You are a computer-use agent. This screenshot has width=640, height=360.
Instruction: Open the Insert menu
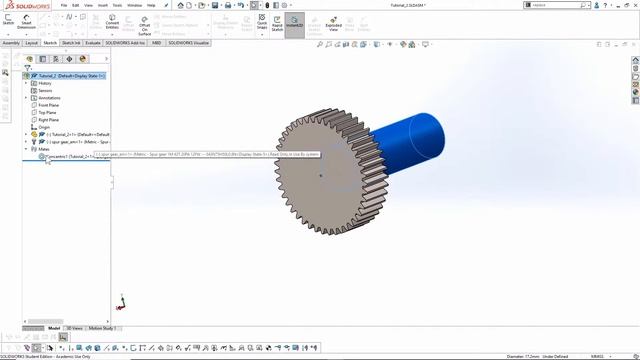pyautogui.click(x=103, y=5)
